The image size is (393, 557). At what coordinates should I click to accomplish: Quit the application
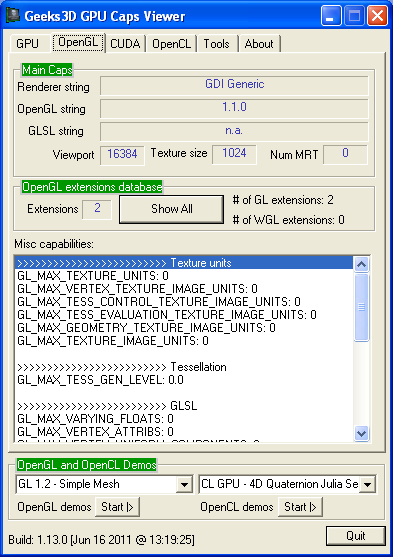356,536
